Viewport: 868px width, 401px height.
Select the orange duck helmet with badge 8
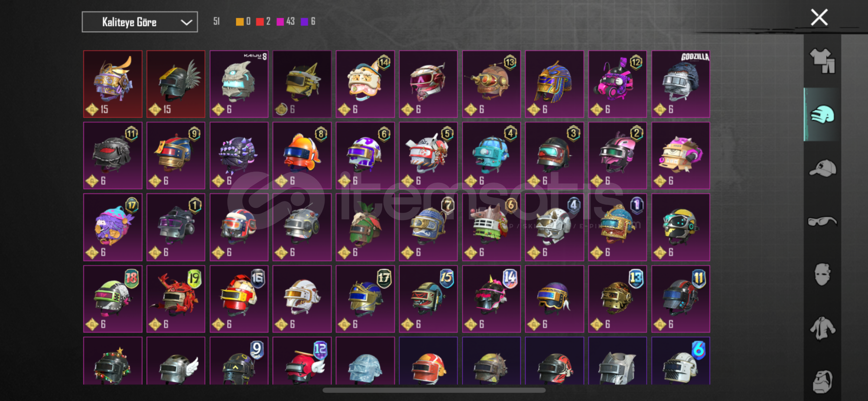click(302, 156)
